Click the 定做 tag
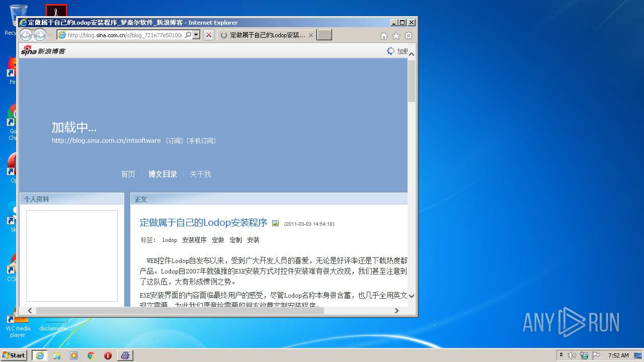 click(x=218, y=240)
